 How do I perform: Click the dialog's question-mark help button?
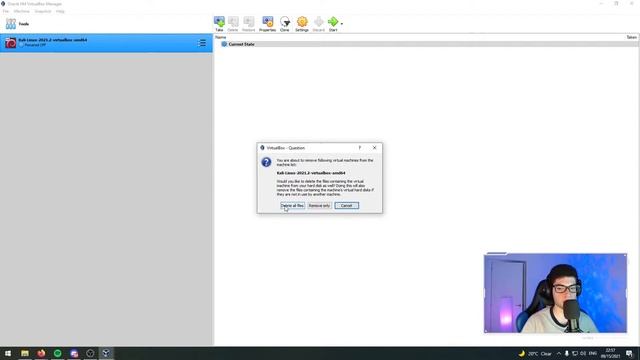tap(360, 148)
